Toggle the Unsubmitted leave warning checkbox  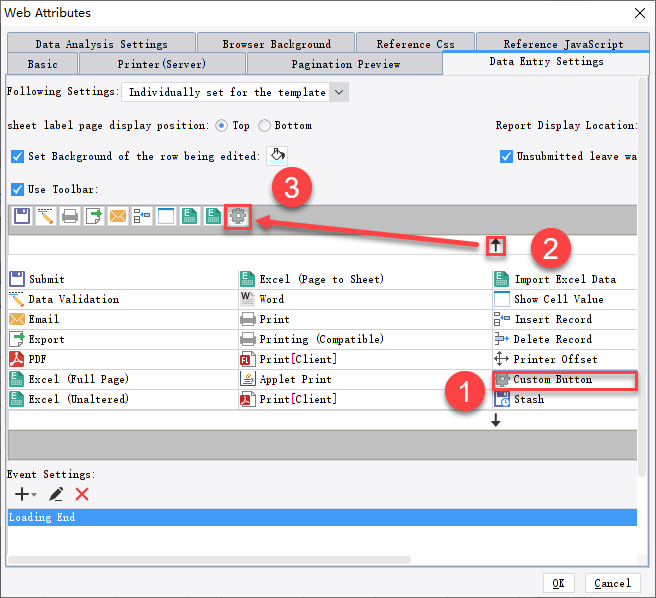506,157
